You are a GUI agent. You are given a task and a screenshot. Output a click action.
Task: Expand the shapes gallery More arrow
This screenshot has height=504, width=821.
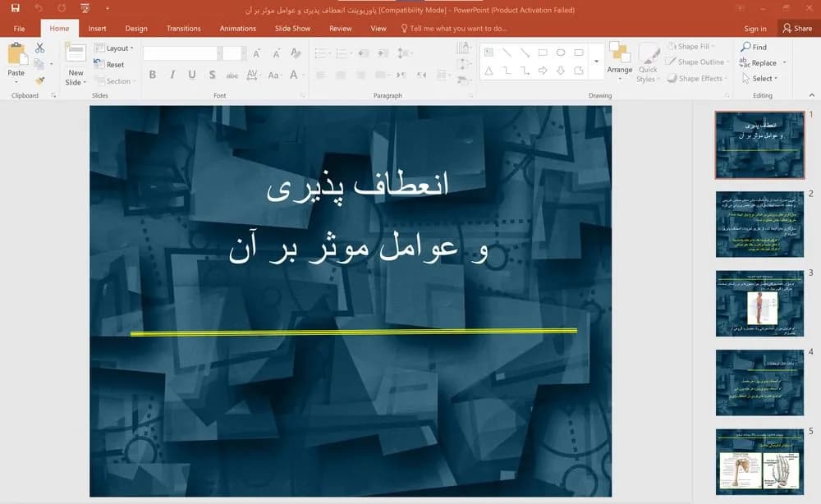[x=596, y=62]
